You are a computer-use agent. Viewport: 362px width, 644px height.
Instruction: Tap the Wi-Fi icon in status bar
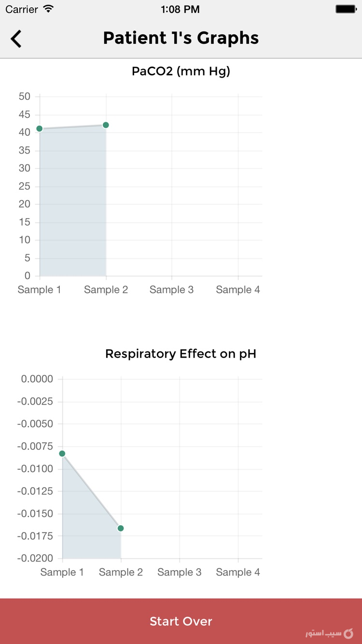tap(47, 9)
